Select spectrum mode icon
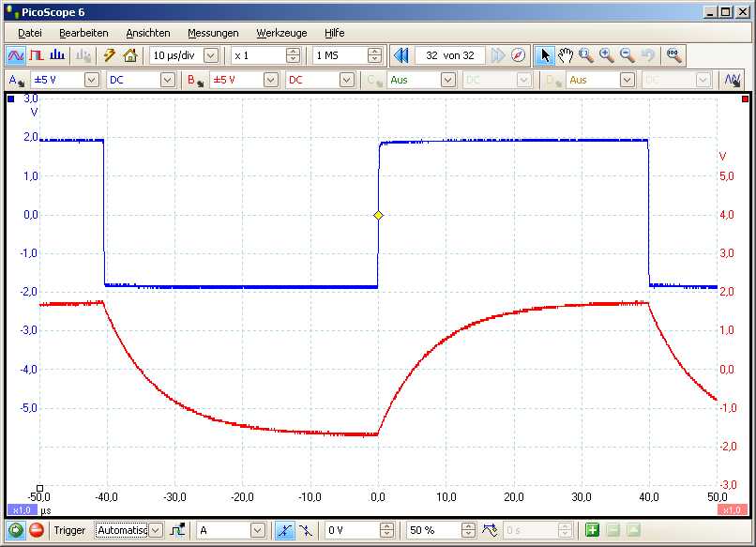 click(57, 55)
